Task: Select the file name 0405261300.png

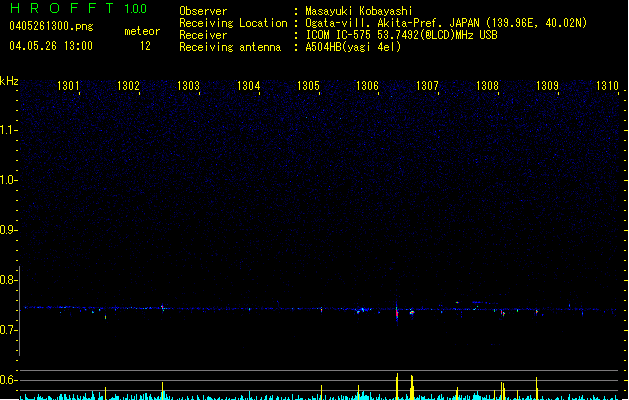Action: [x=51, y=26]
